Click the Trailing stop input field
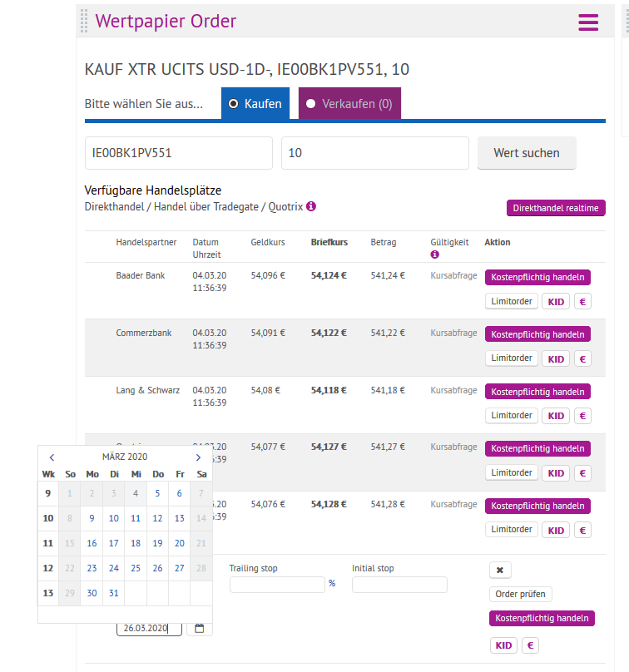This screenshot has width=629, height=672. tap(276, 584)
